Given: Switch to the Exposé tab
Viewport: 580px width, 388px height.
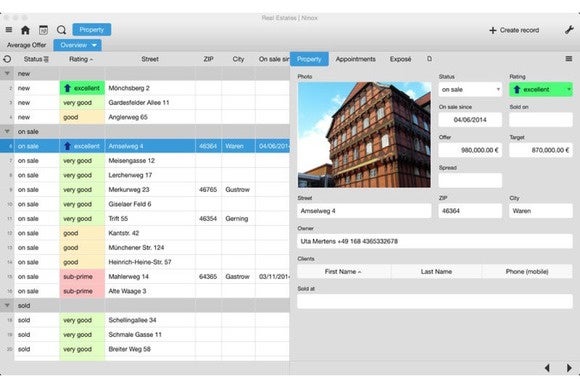Looking at the screenshot, I should pos(401,59).
